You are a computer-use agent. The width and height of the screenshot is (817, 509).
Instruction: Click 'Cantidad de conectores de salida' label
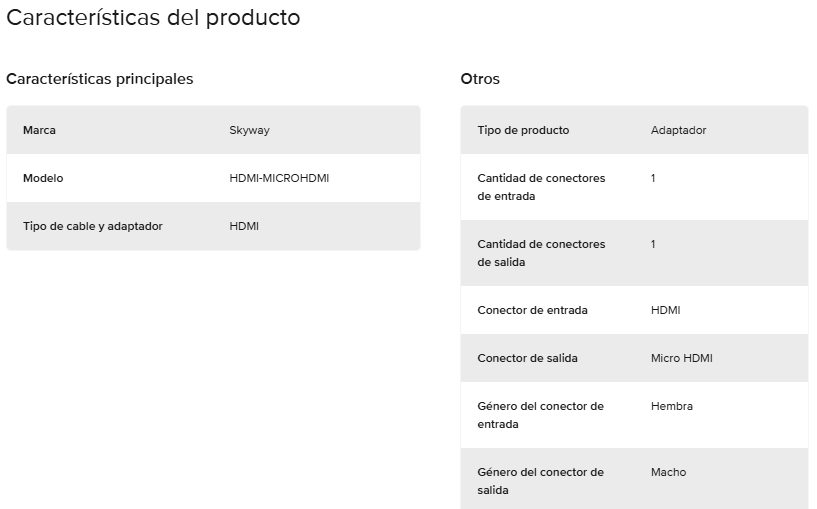click(541, 253)
